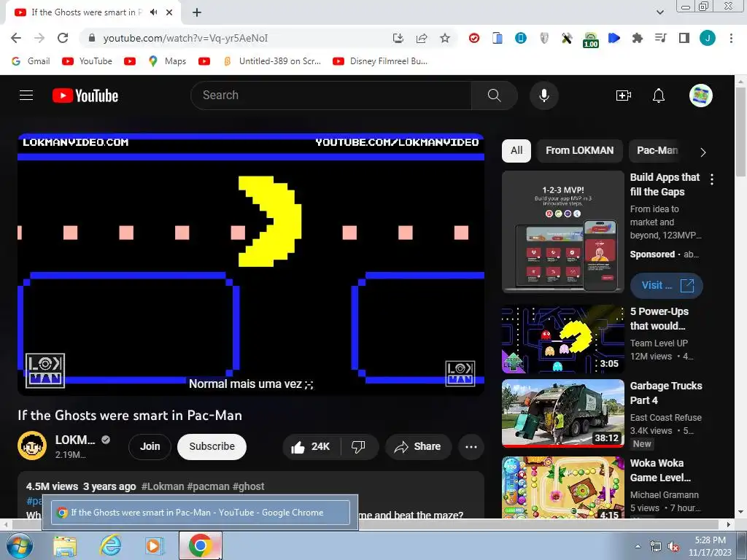This screenshot has height=560, width=747.
Task: Open the Untitled-389 on Scratch bookmark
Action: 271,61
